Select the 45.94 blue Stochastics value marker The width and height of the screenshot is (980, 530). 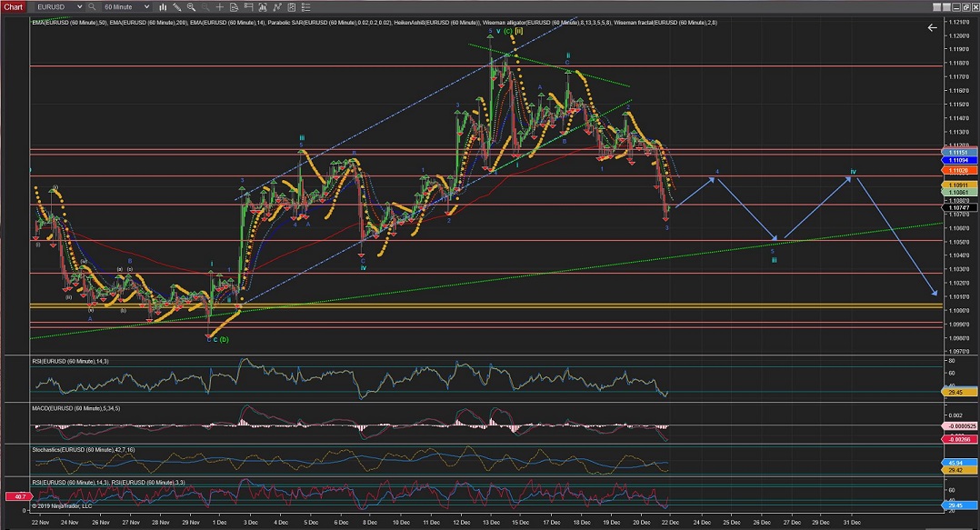coord(959,463)
